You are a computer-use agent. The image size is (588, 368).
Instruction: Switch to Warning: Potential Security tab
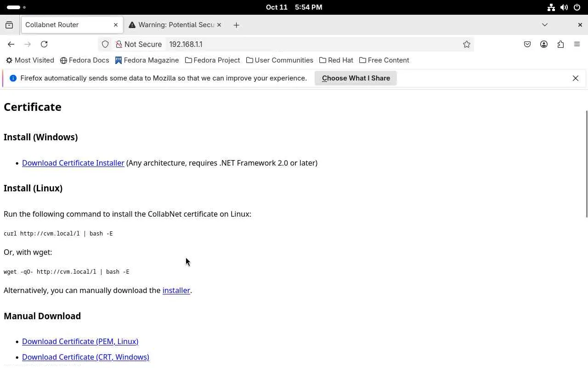tap(175, 25)
